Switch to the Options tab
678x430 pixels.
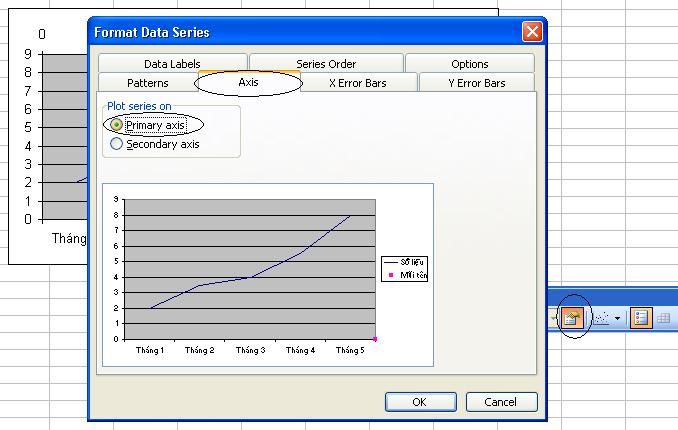pos(469,64)
